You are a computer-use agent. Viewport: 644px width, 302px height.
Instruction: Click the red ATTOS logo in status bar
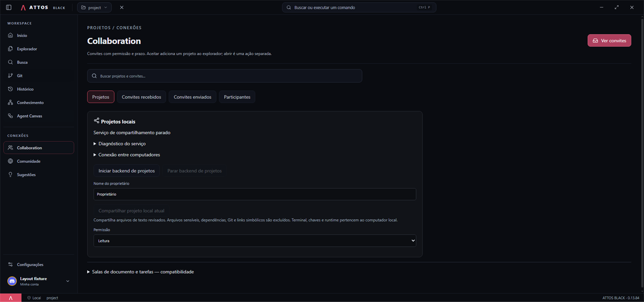pos(11,298)
